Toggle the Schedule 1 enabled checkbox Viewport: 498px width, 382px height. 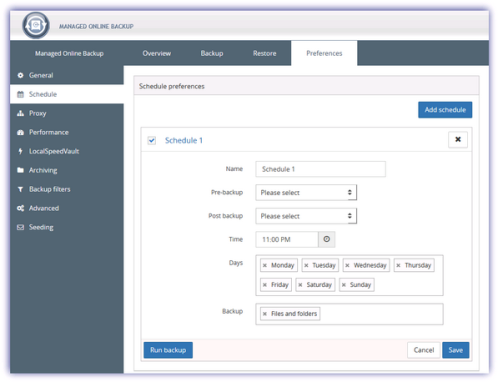point(152,140)
